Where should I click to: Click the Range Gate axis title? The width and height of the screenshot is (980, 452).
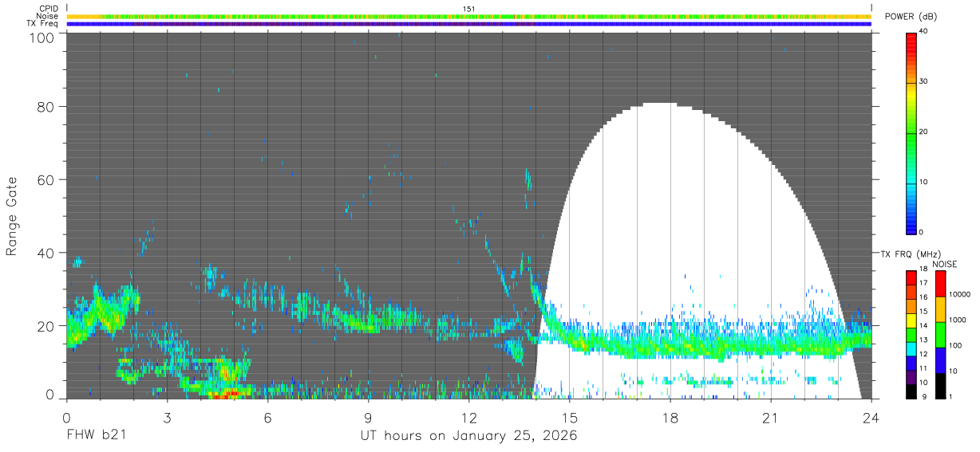coord(12,216)
